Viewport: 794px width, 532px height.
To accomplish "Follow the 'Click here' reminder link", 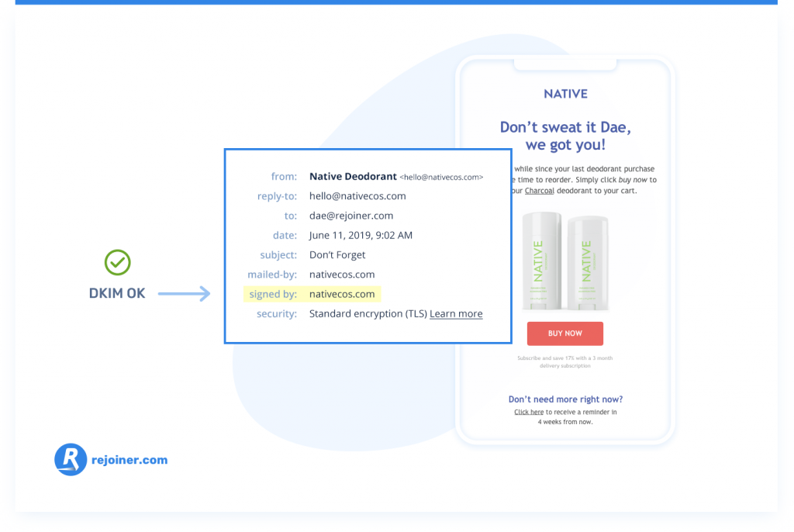I will click(x=529, y=412).
